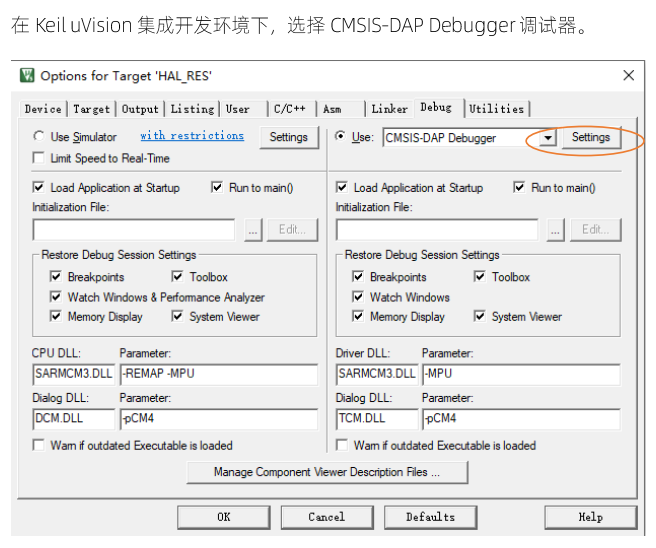
Task: Uncheck simulator Breakpoints checkbox
Action: pyautogui.click(x=56, y=277)
